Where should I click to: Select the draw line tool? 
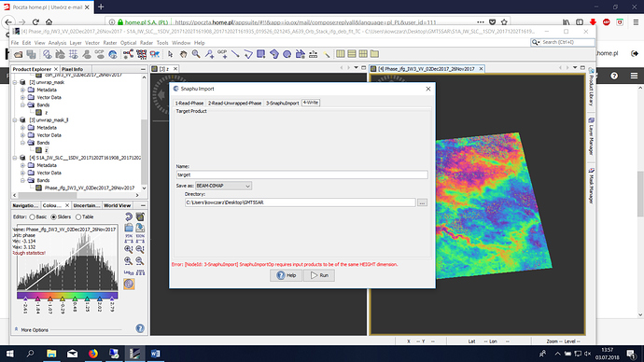tap(235, 54)
